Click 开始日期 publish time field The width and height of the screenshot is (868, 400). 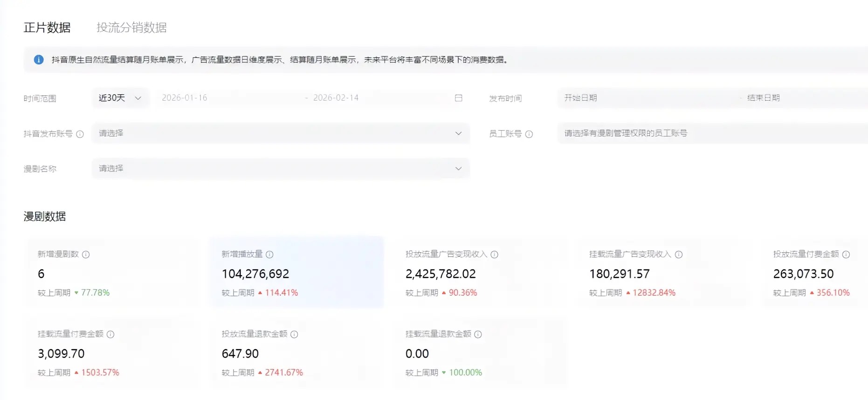(x=580, y=98)
